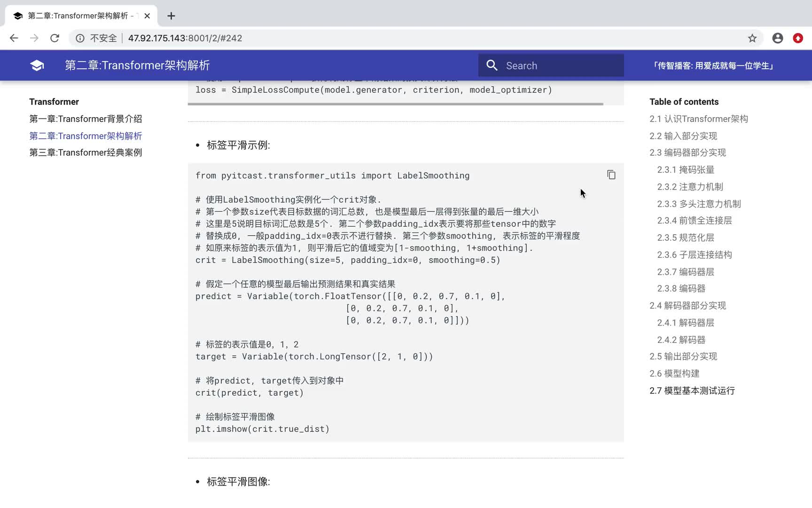Focus the Search input field
The image size is (812, 508).
click(551, 65)
